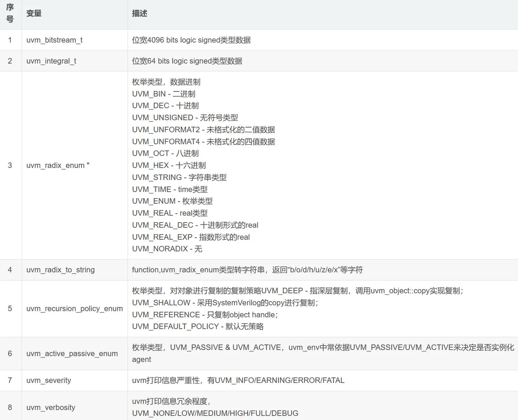The width and height of the screenshot is (518, 420).
Task: Click the UVM_OCT - 八进制 line
Action: [x=165, y=153]
